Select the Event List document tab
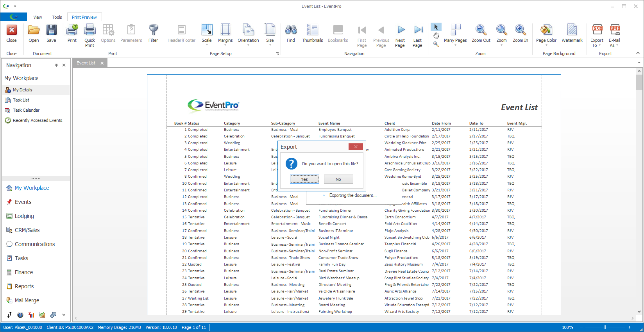This screenshot has height=332, width=644. [x=86, y=63]
